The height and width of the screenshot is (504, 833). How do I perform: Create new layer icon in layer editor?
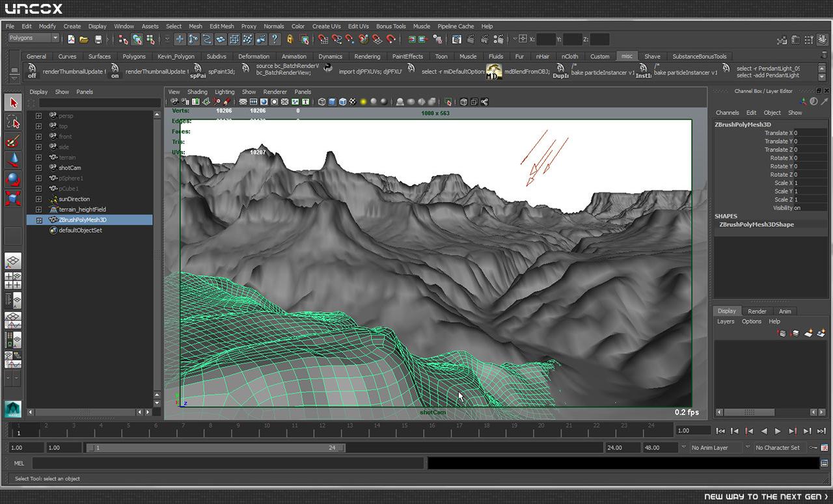point(808,333)
